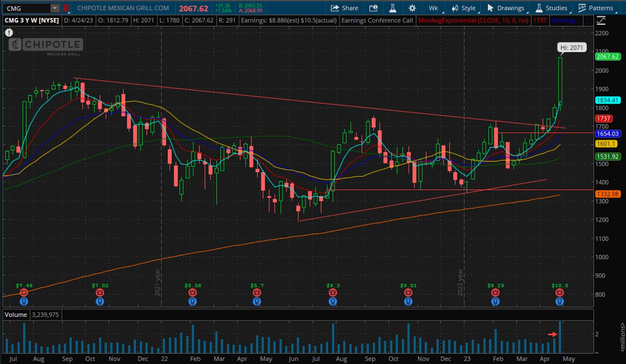This screenshot has height=364, width=626.
Task: Click the blue lightbulb icon under the $8.29 earnings marker
Action: click(x=495, y=302)
